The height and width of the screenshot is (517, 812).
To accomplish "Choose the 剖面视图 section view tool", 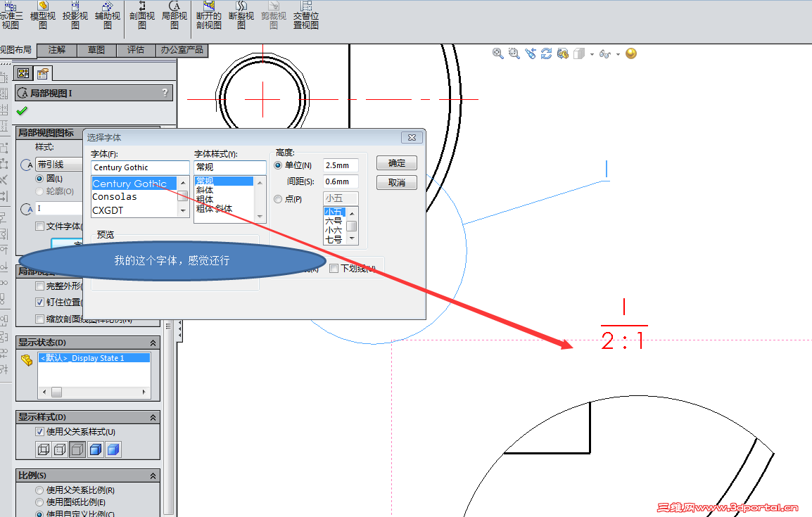I will click(x=142, y=15).
